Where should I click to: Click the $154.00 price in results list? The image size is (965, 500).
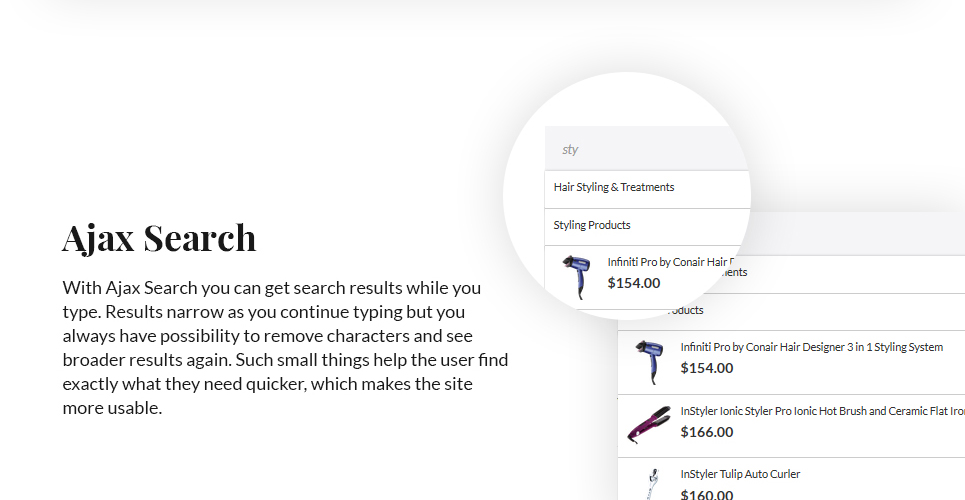click(x=707, y=368)
